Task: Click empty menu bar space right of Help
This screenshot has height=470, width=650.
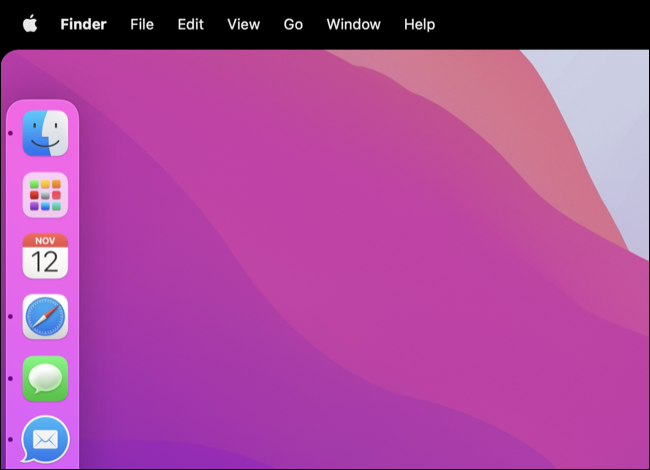Action: tap(550, 24)
